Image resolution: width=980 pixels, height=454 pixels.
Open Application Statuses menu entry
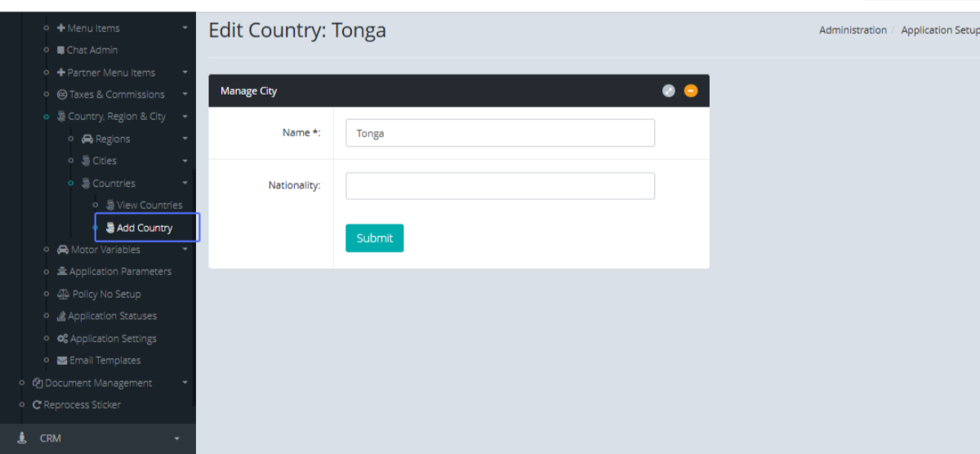[x=112, y=316]
